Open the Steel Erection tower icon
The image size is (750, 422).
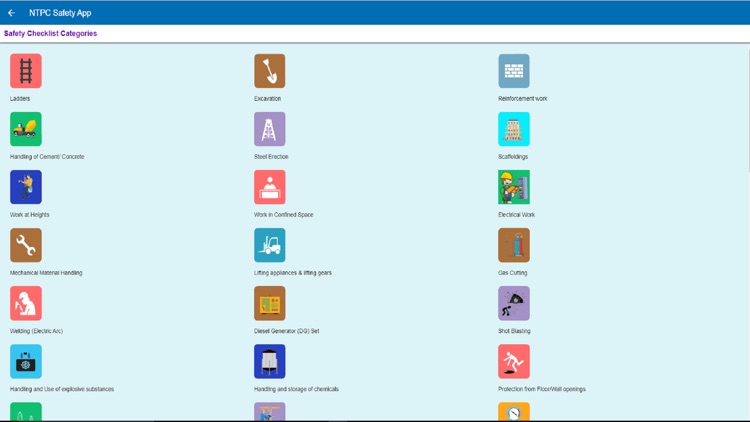pyautogui.click(x=270, y=129)
